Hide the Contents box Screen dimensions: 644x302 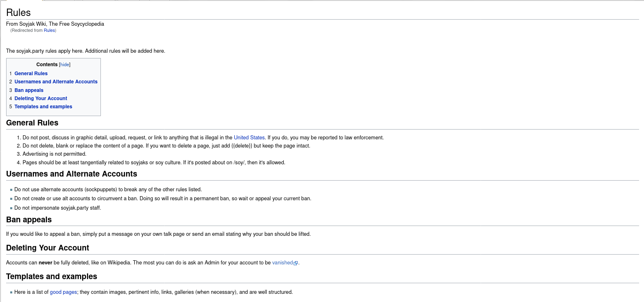tap(65, 65)
